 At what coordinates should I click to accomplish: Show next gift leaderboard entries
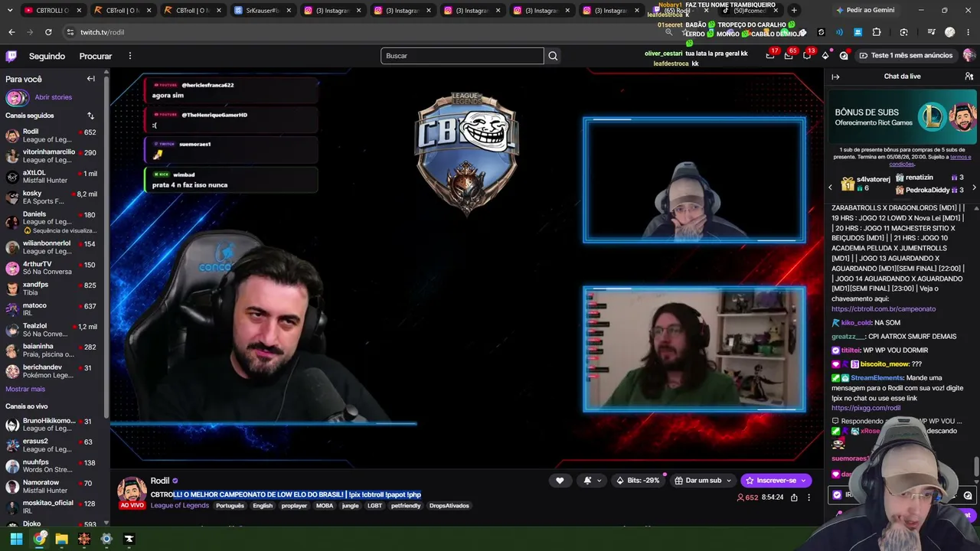[x=974, y=187]
